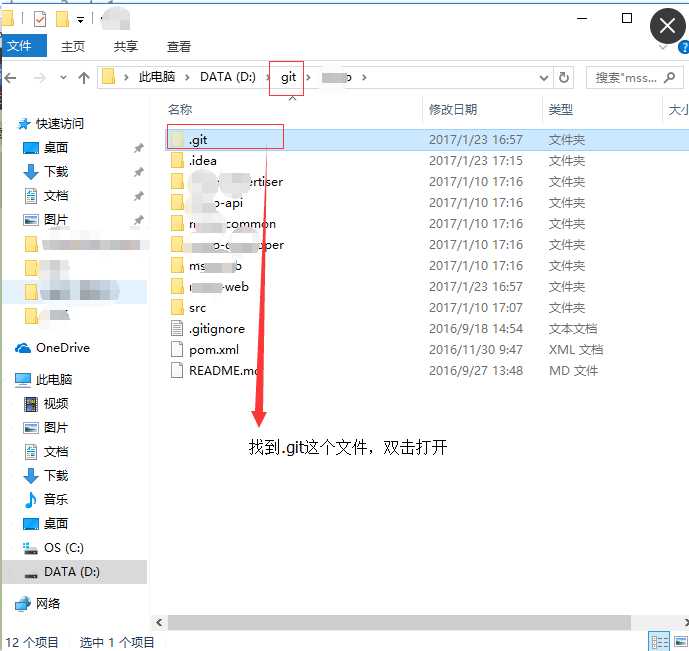Click 2017/1/23 17:15 date of .idea
This screenshot has height=651, width=689.
click(475, 161)
